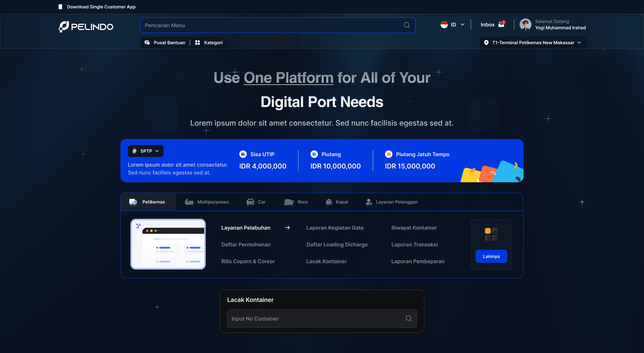This screenshot has height=353, width=644.
Task: Open Daftar Loading Dicharge
Action: pyautogui.click(x=337, y=245)
